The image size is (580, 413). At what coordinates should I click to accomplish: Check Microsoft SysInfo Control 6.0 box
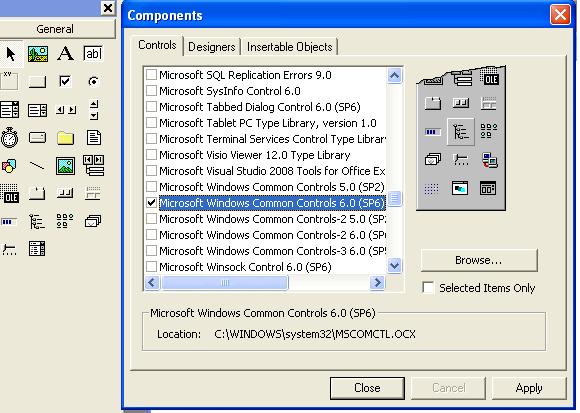(x=151, y=91)
